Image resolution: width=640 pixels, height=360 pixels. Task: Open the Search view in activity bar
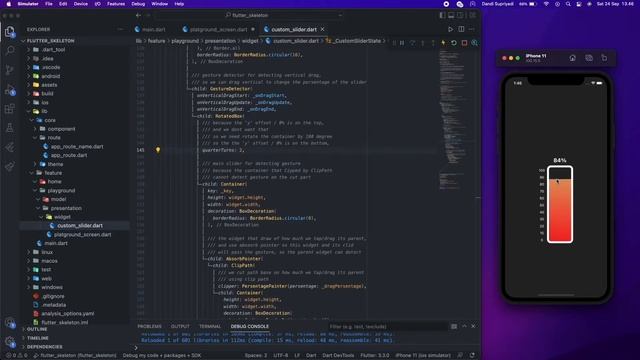pos(10,51)
